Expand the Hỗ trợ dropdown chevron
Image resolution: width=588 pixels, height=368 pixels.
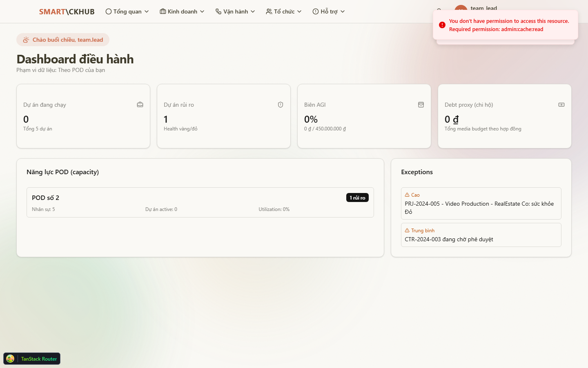[x=343, y=11]
